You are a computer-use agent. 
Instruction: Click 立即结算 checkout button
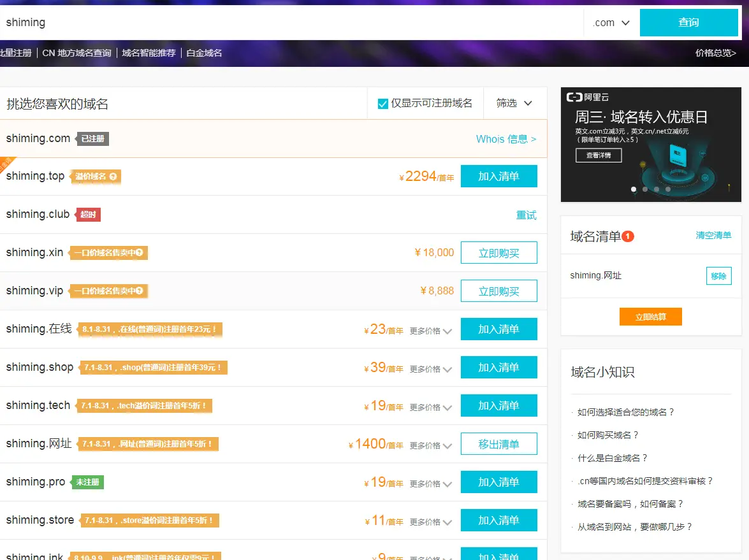(x=651, y=317)
